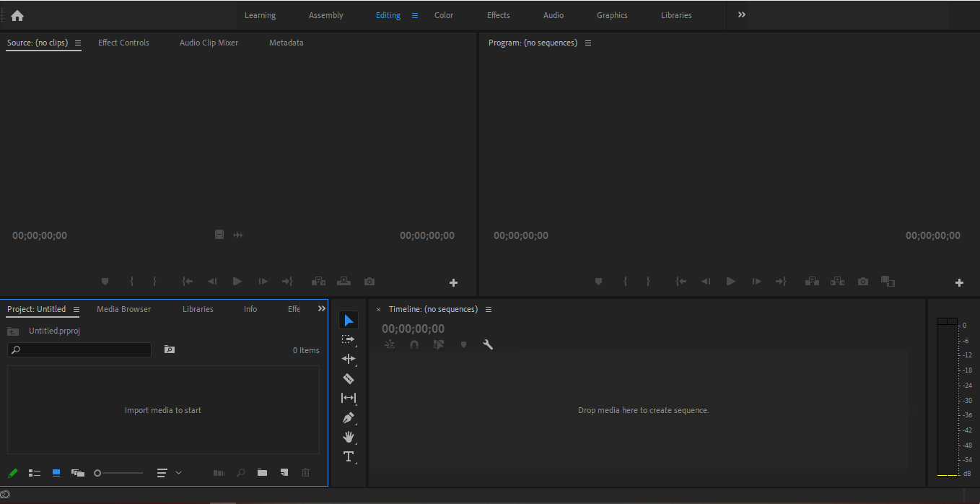This screenshot has width=980, height=504.
Task: Switch project panel to icon view
Action: (x=56, y=473)
